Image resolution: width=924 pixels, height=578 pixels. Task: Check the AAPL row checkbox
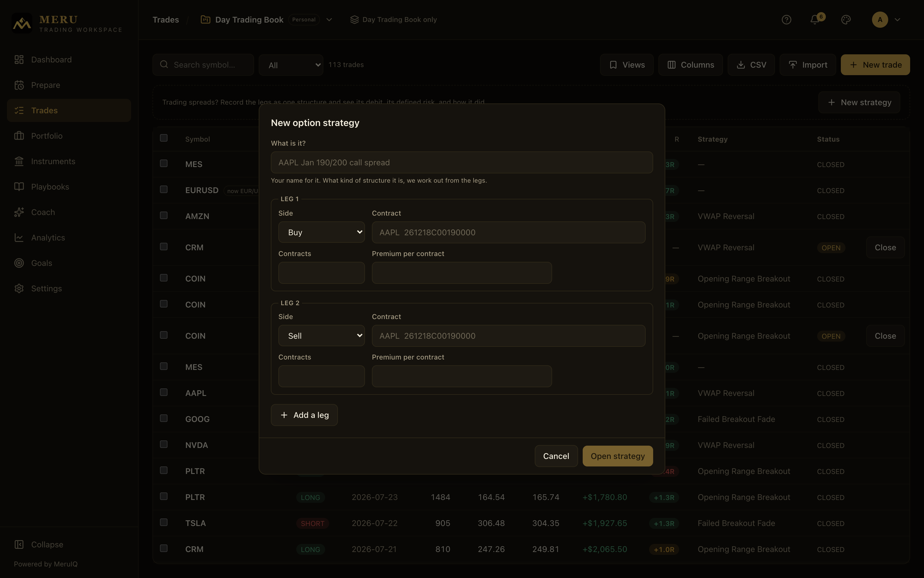(164, 392)
